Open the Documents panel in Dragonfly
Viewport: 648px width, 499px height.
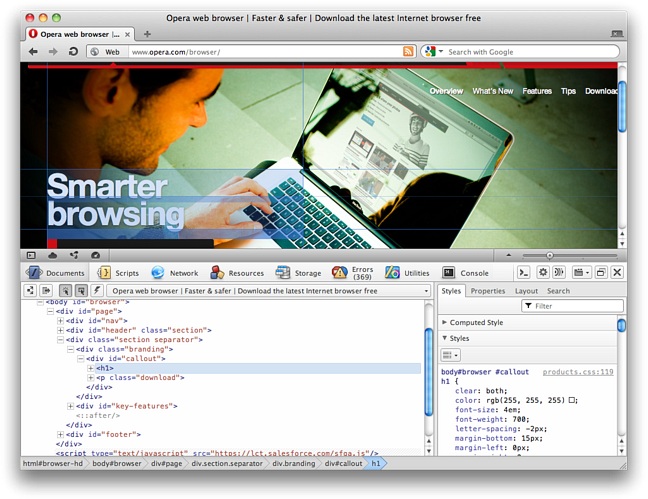tap(56, 273)
